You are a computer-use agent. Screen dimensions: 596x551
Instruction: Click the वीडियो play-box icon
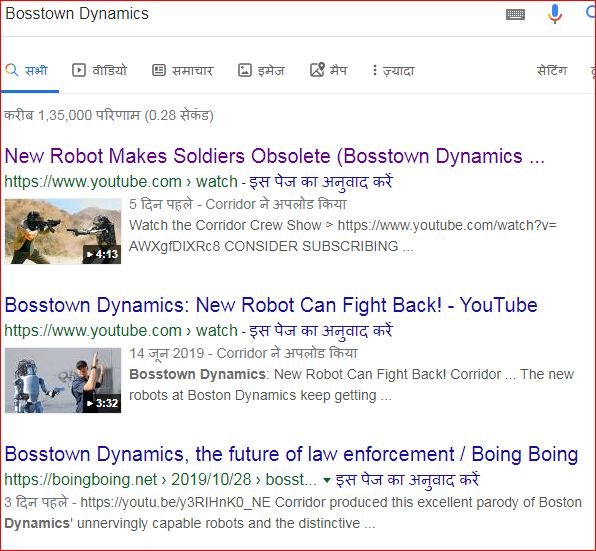79,70
